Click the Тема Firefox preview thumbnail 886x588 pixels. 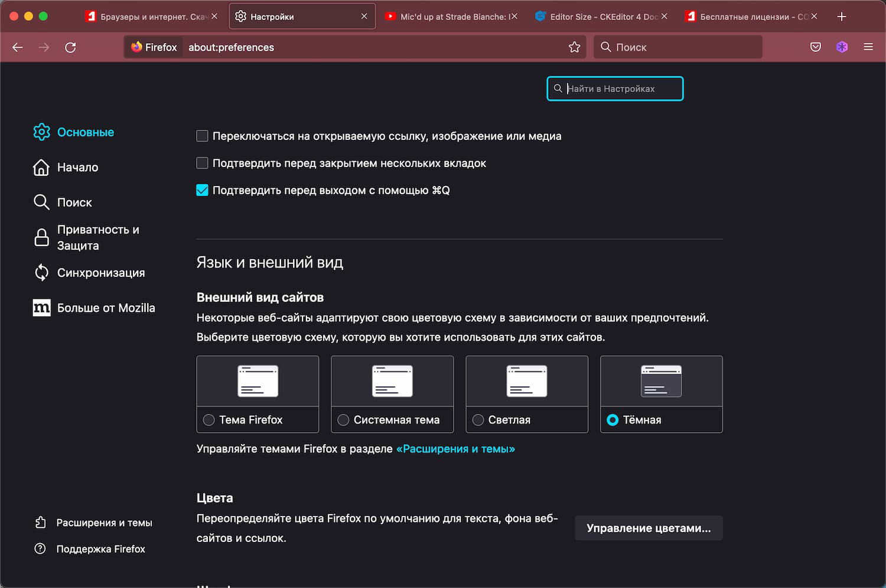point(258,381)
